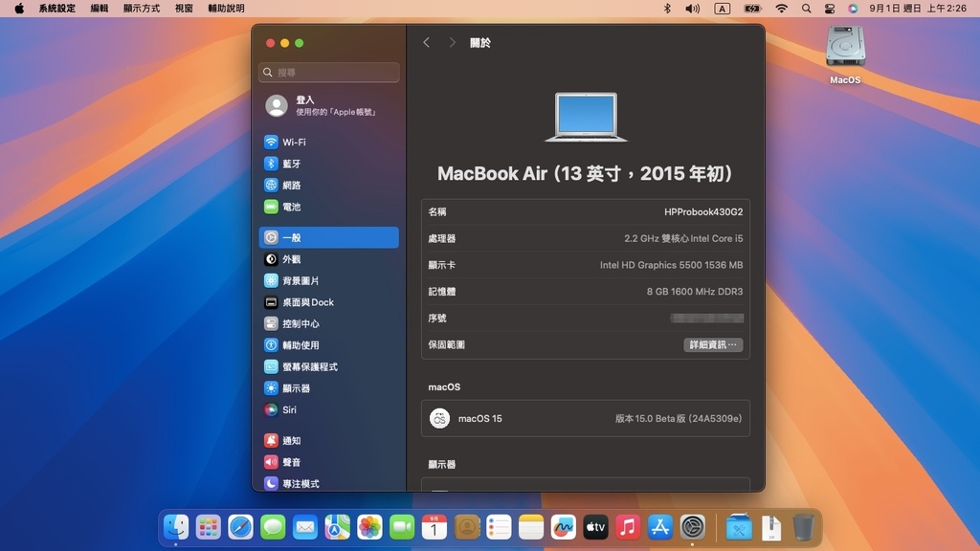980x551 pixels.
Task: Click 詳細資訊 warranty details button
Action: [x=712, y=344]
